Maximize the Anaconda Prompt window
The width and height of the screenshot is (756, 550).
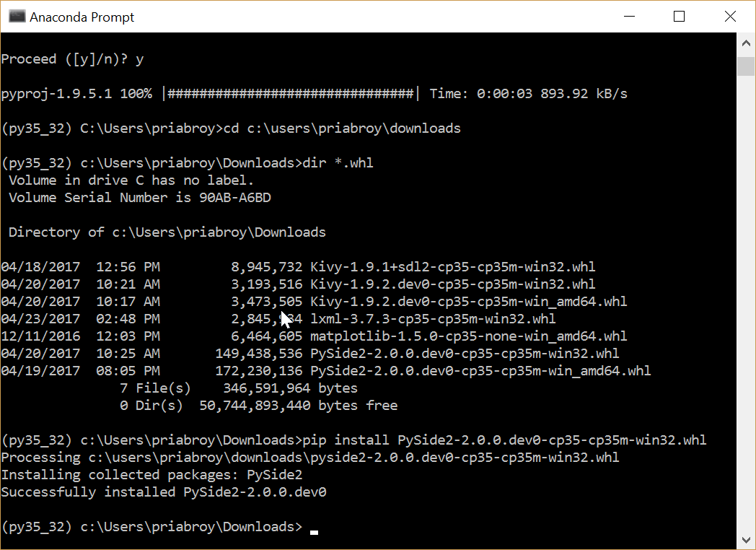pos(680,17)
